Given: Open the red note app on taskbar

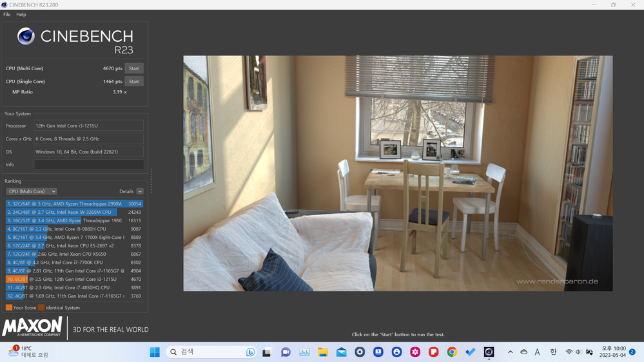Looking at the screenshot, I should pyautogui.click(x=434, y=352).
